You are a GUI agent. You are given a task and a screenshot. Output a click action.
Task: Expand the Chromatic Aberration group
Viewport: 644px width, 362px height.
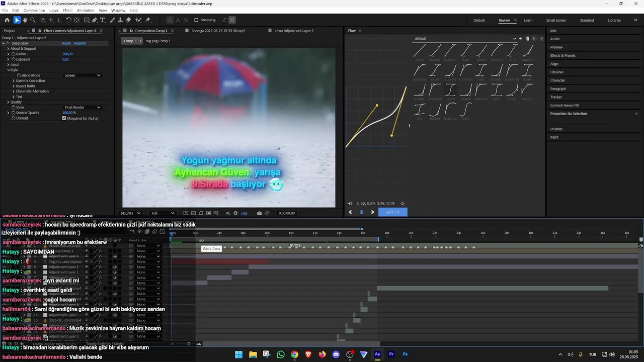coord(14,92)
